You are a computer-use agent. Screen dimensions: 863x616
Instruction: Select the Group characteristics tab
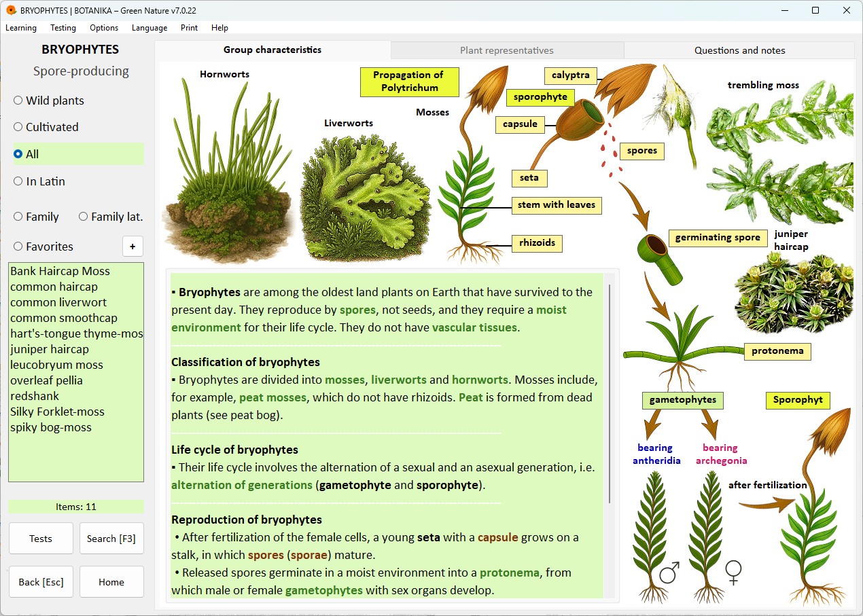tap(272, 50)
